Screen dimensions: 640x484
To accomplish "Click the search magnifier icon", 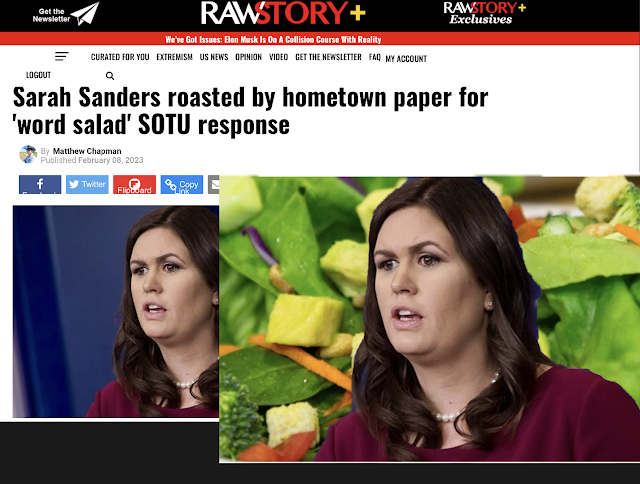I will [x=110, y=76].
